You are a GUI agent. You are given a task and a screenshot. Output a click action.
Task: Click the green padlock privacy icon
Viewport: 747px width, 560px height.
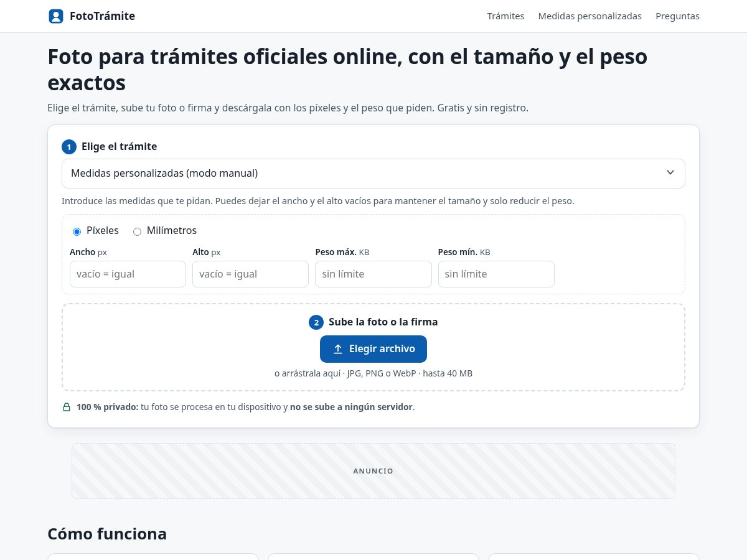click(x=67, y=407)
